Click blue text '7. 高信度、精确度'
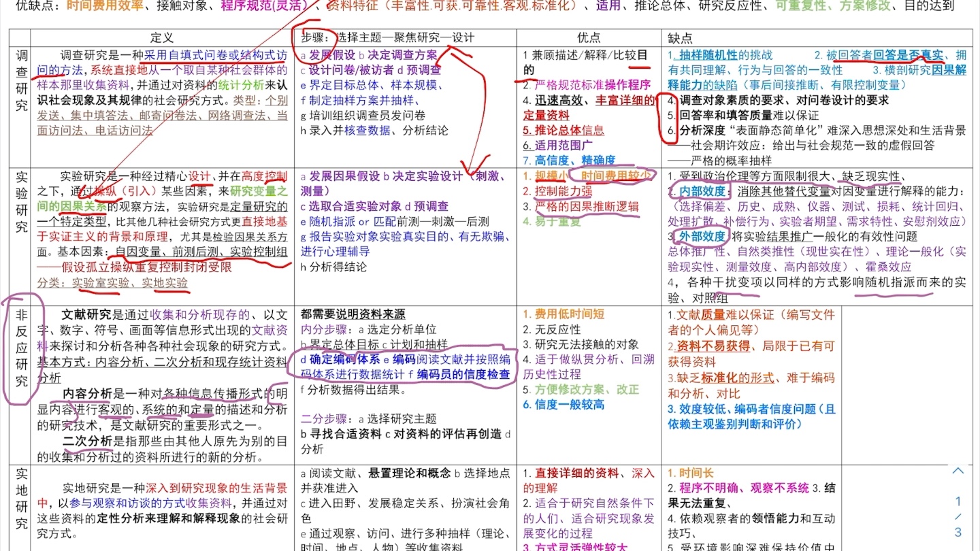Screen dimensions: 980x551 pyautogui.click(x=570, y=160)
